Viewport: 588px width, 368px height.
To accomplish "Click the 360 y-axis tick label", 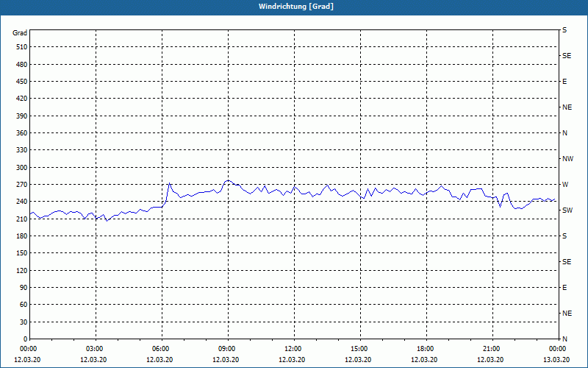I will point(21,133).
